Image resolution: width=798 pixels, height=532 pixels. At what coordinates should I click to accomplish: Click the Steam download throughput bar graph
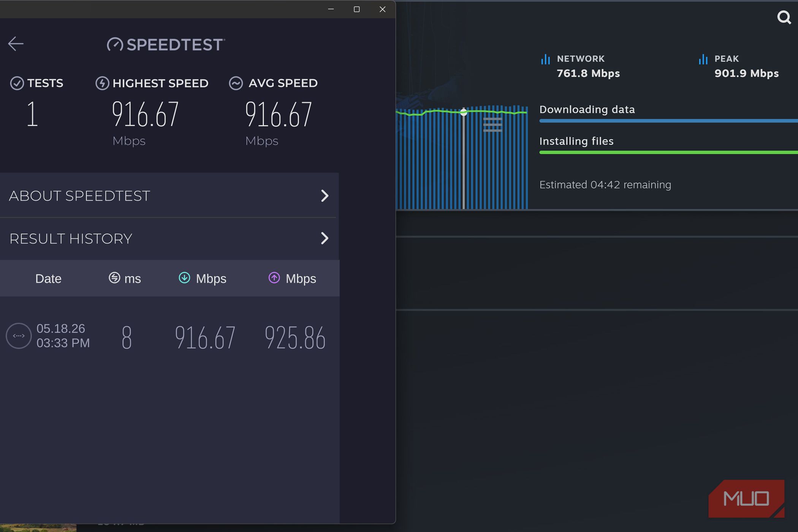pos(462,157)
